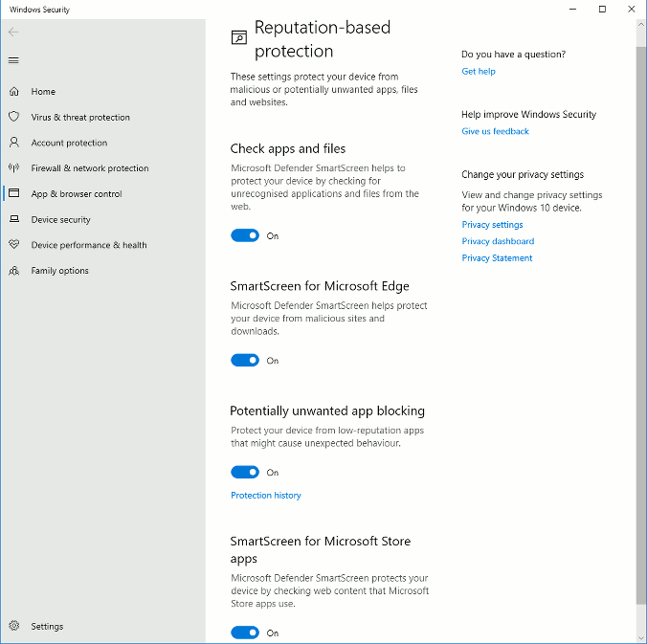Select Account protection in sidebar
Screen dimensions: 647x644
[103, 143]
